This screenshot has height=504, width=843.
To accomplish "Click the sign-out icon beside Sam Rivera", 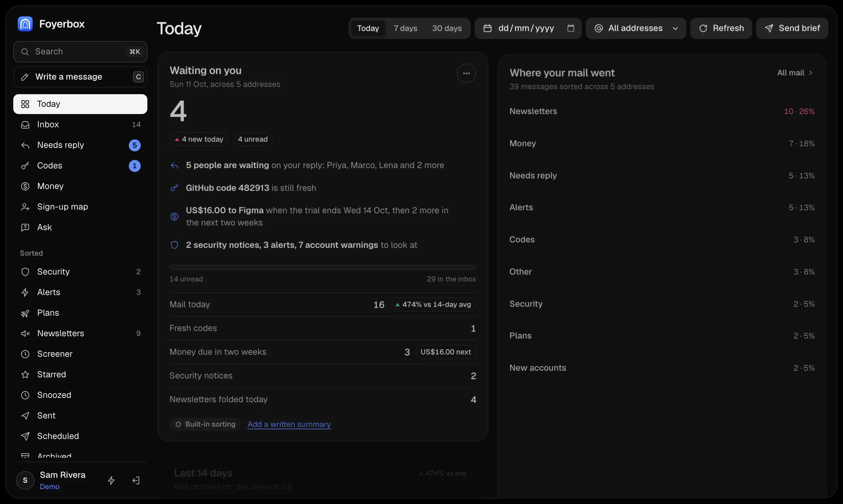I will 136,480.
